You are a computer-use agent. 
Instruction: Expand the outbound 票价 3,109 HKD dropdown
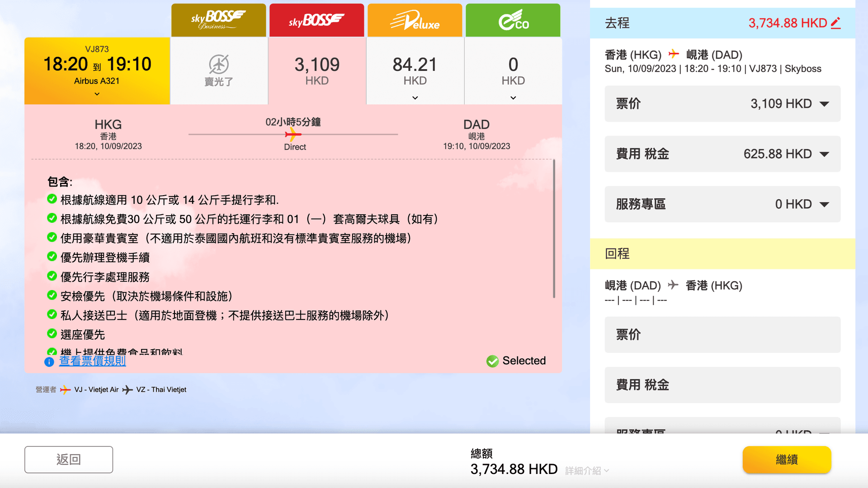click(722, 103)
